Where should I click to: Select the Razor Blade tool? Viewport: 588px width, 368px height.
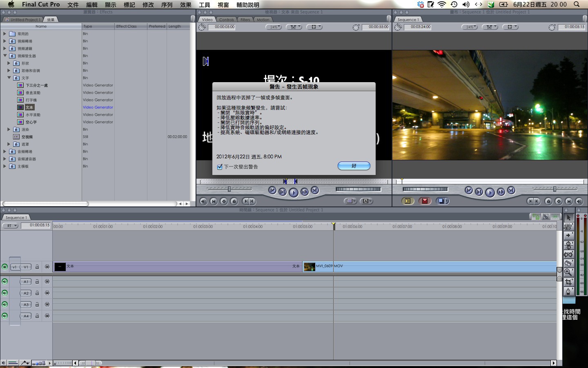(x=568, y=263)
